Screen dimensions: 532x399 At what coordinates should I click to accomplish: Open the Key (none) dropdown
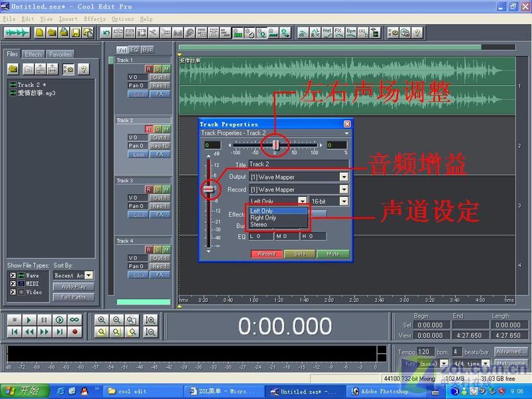444,363
